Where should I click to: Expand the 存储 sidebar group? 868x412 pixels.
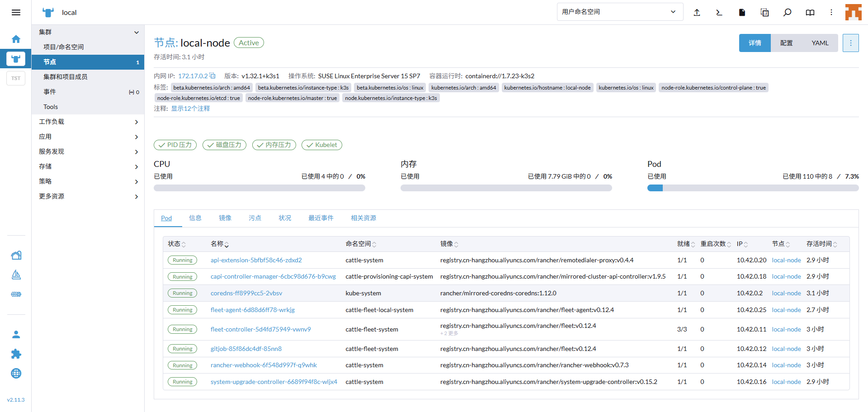pyautogui.click(x=136, y=167)
